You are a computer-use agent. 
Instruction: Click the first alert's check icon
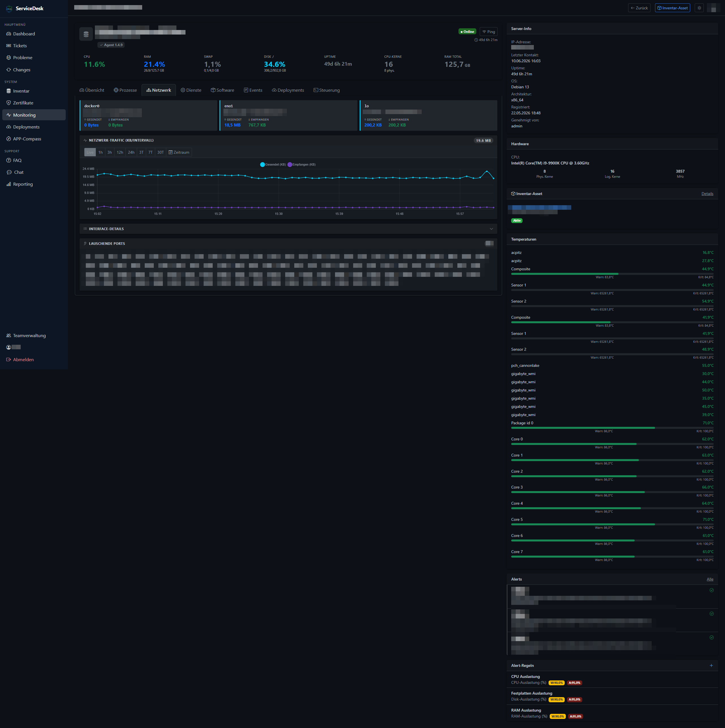[711, 590]
